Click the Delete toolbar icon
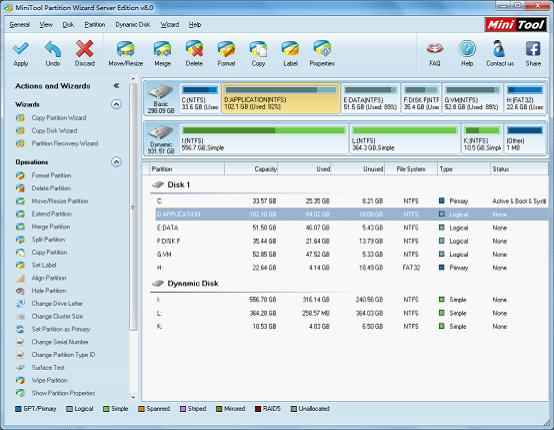Viewport: 554px width, 430px height. click(x=194, y=49)
